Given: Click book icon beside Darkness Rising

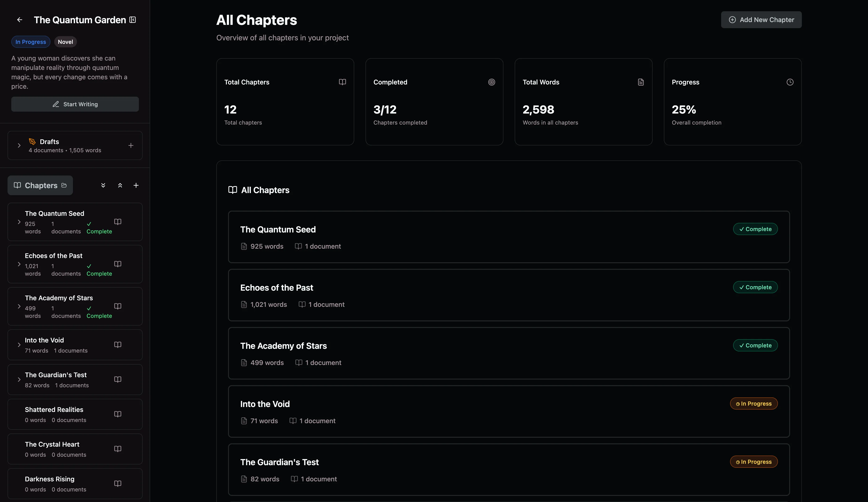Looking at the screenshot, I should click(118, 483).
